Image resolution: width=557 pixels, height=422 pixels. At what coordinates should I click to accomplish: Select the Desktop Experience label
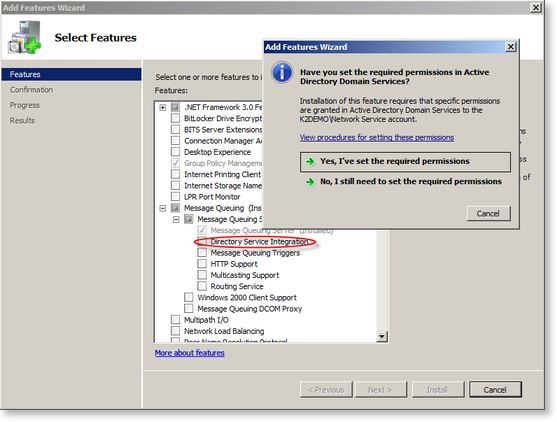217,152
